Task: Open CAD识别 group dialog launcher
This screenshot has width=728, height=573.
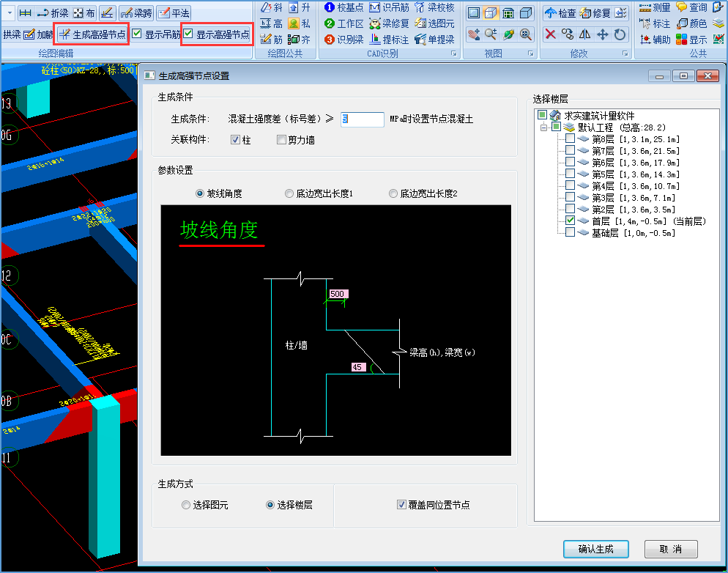Action: pos(453,54)
